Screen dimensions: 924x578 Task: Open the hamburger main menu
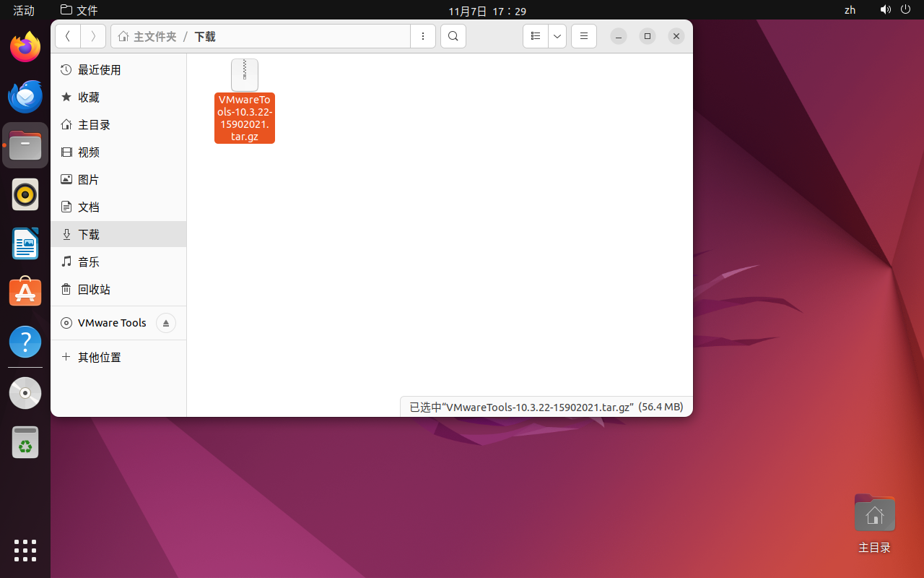coord(584,36)
